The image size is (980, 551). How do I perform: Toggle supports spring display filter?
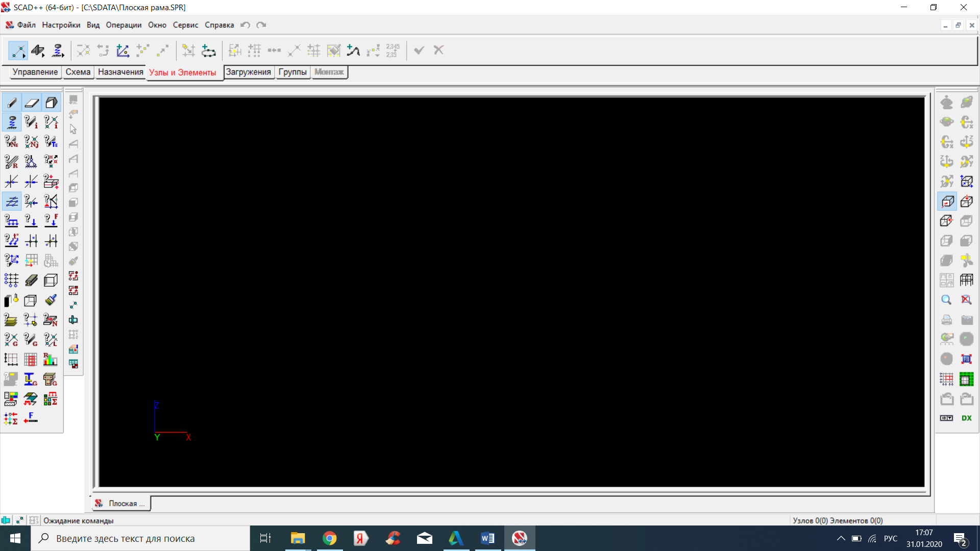[12, 122]
